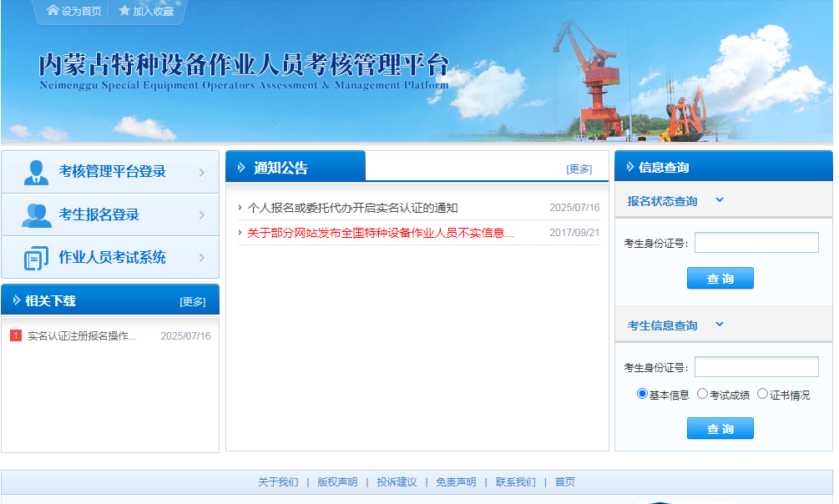The height and width of the screenshot is (504, 839).
Task: Click the red number 1 badge icon
Action: pyautogui.click(x=15, y=335)
